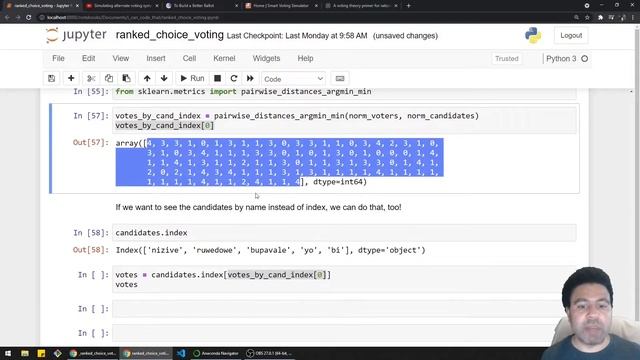Copy selected cells icon
The image size is (640, 360).
click(109, 78)
